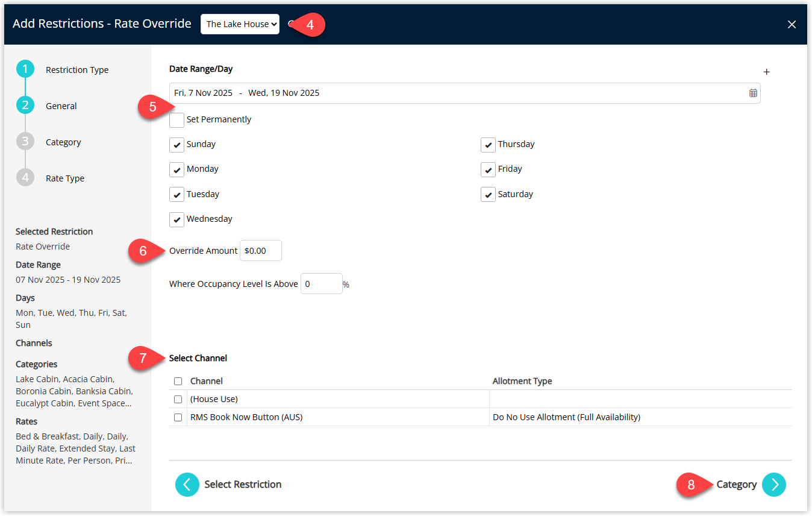Click the Category next label
This screenshot has width=812, height=516.
click(737, 485)
